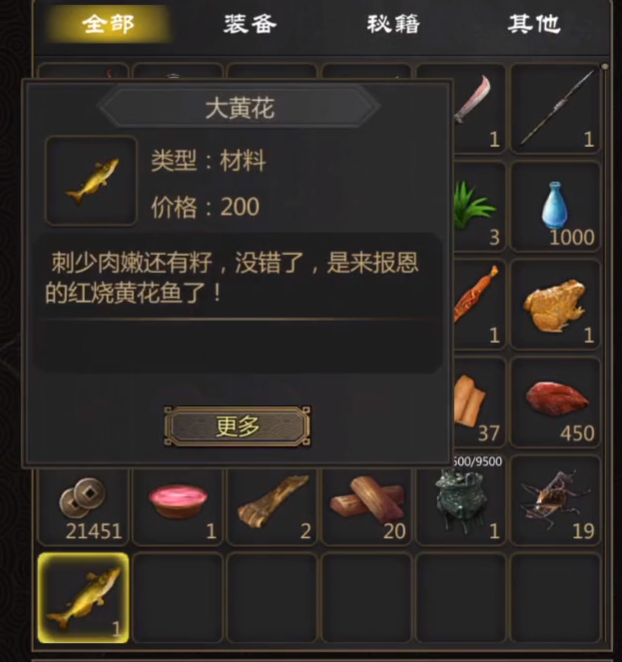This screenshot has height=662, width=622.
Task: Switch to the 秘籍 tab
Action: click(x=393, y=24)
